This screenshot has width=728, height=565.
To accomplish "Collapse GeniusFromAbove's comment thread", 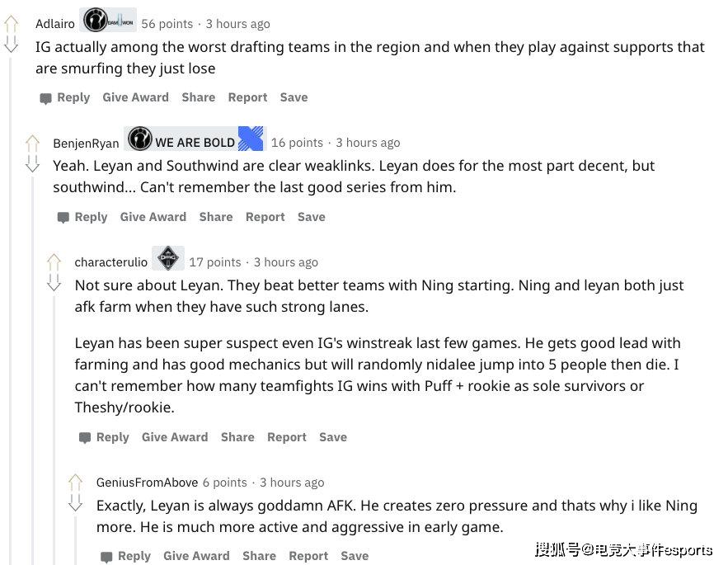I will pos(75,536).
